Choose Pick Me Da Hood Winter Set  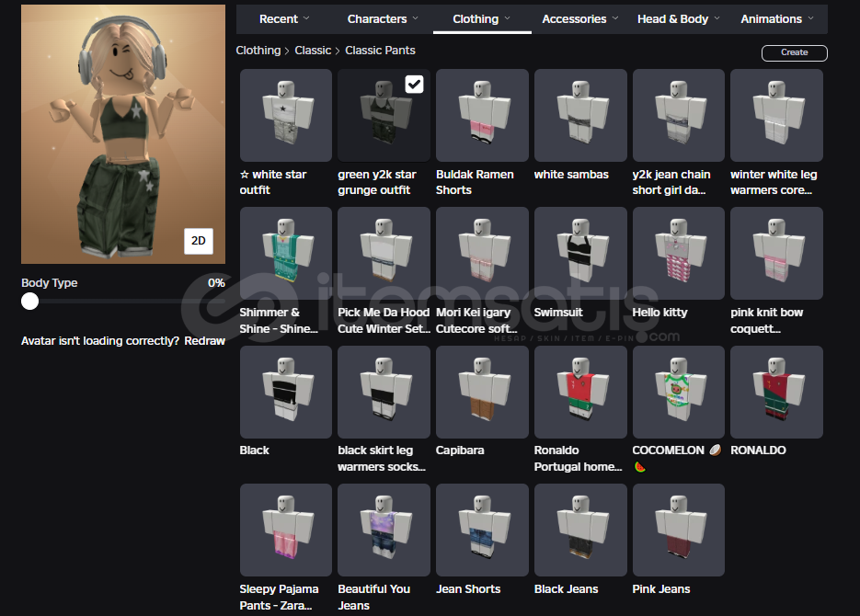point(384,253)
